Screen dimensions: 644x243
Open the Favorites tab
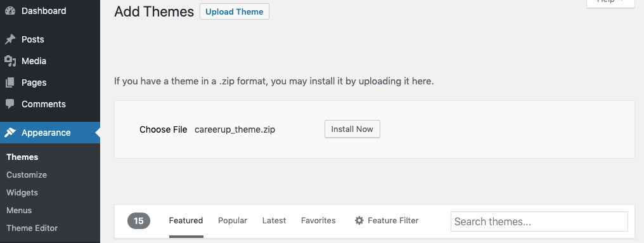(x=318, y=221)
